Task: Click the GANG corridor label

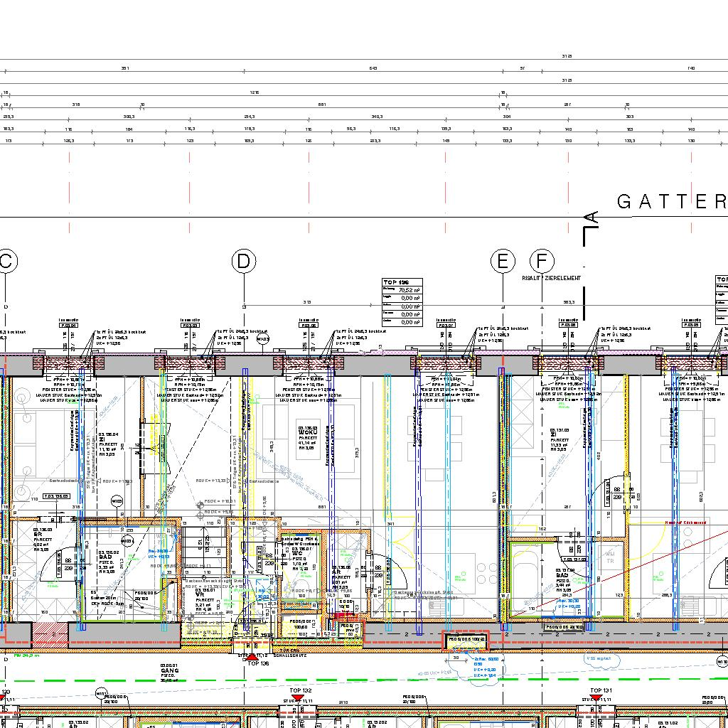Action: click(169, 671)
